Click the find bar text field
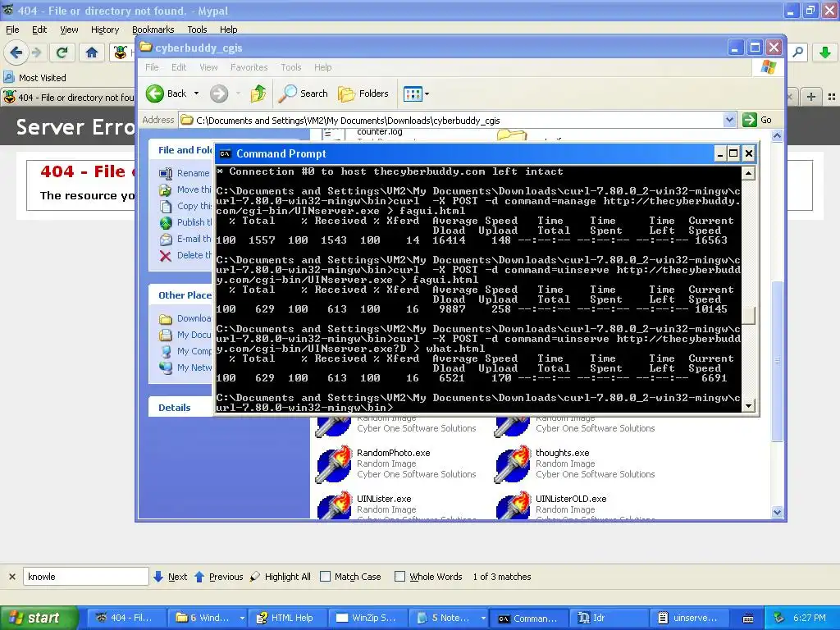This screenshot has height=630, width=840. [85, 577]
